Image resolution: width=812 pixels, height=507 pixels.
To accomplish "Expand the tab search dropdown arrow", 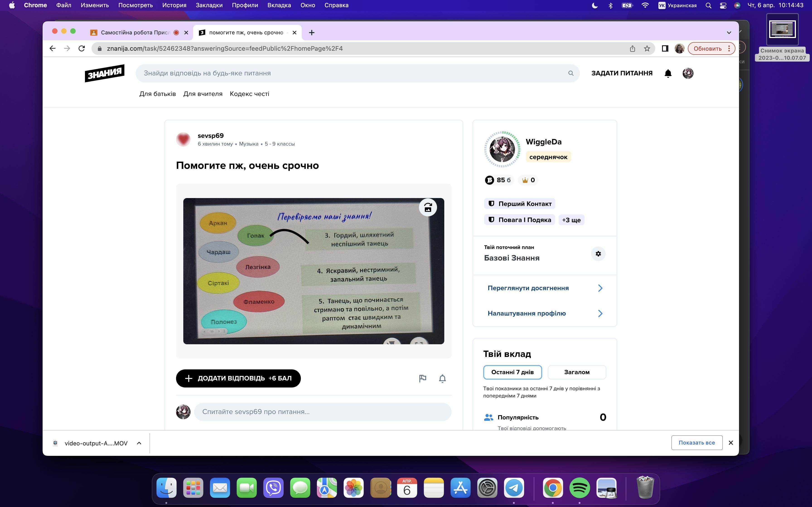I will coord(729,33).
